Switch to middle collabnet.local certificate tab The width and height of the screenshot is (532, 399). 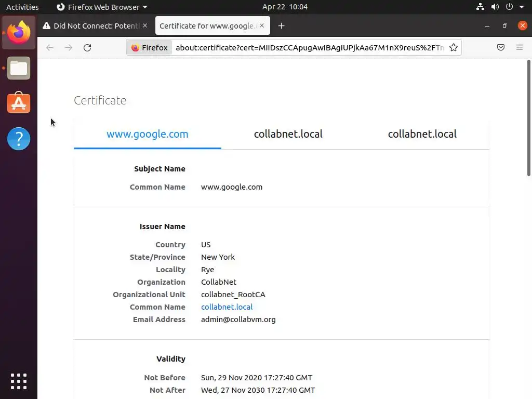point(288,134)
